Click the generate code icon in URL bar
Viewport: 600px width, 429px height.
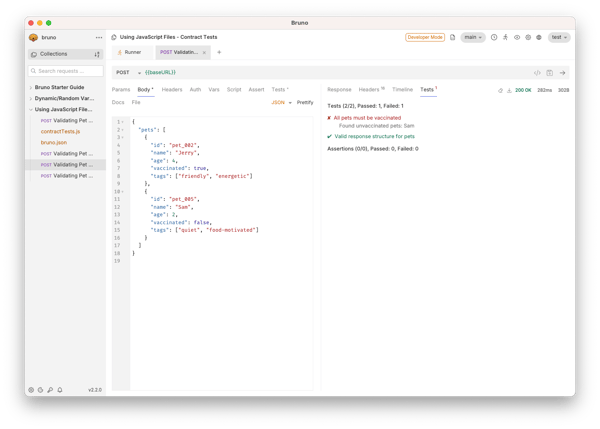[537, 73]
